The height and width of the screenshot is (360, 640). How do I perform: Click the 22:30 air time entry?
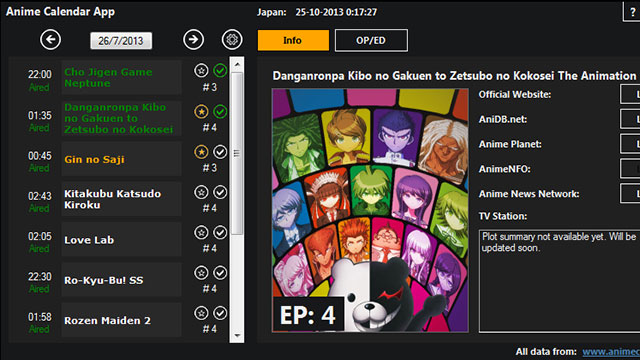[x=40, y=277]
